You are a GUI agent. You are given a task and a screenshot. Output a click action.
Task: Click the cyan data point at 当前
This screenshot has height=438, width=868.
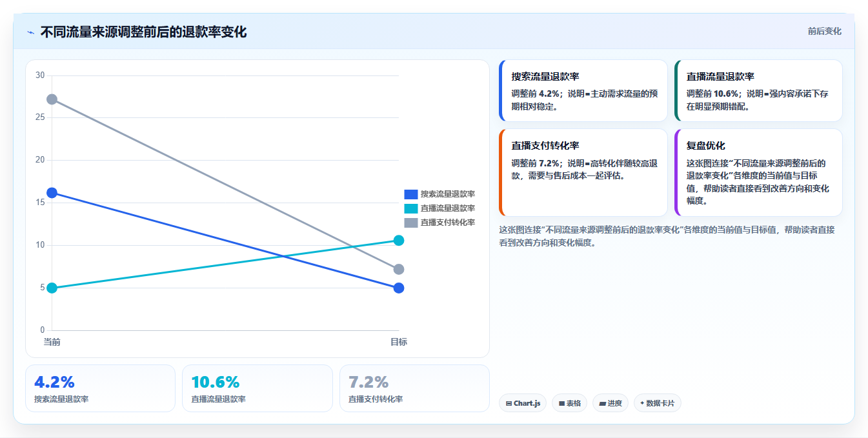(x=52, y=288)
